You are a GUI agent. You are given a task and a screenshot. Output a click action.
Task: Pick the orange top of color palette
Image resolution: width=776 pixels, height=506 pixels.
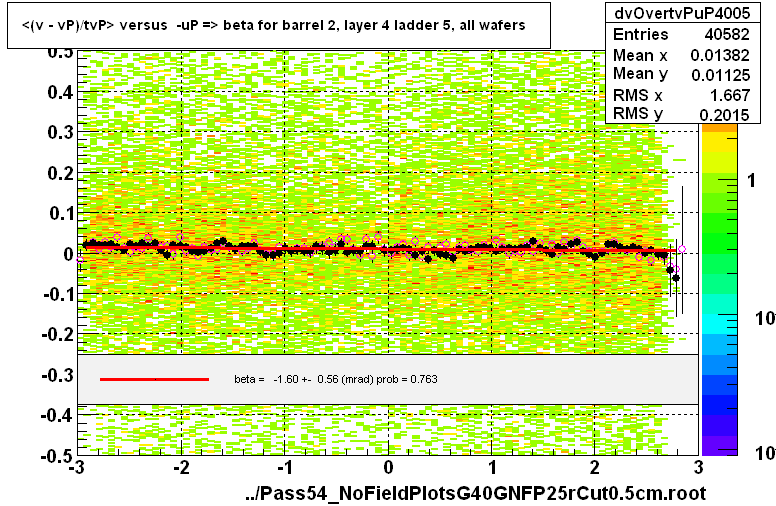(x=720, y=128)
